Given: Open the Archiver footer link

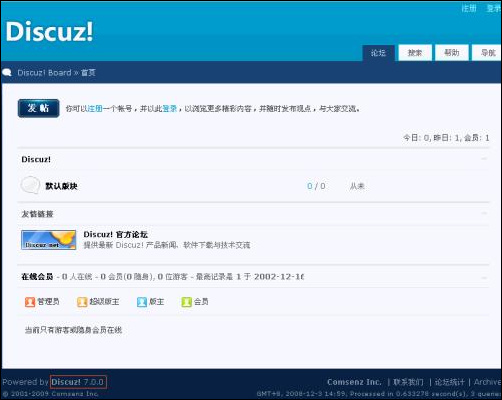Looking at the screenshot, I should (488, 382).
